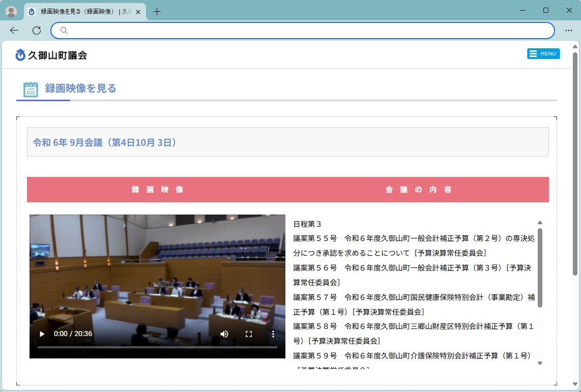Open the video's three-dot options menu

273,334
